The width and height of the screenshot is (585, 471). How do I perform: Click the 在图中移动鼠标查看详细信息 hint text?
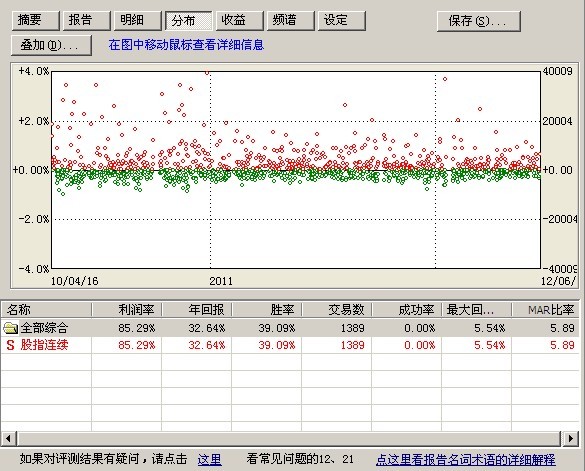(x=186, y=45)
